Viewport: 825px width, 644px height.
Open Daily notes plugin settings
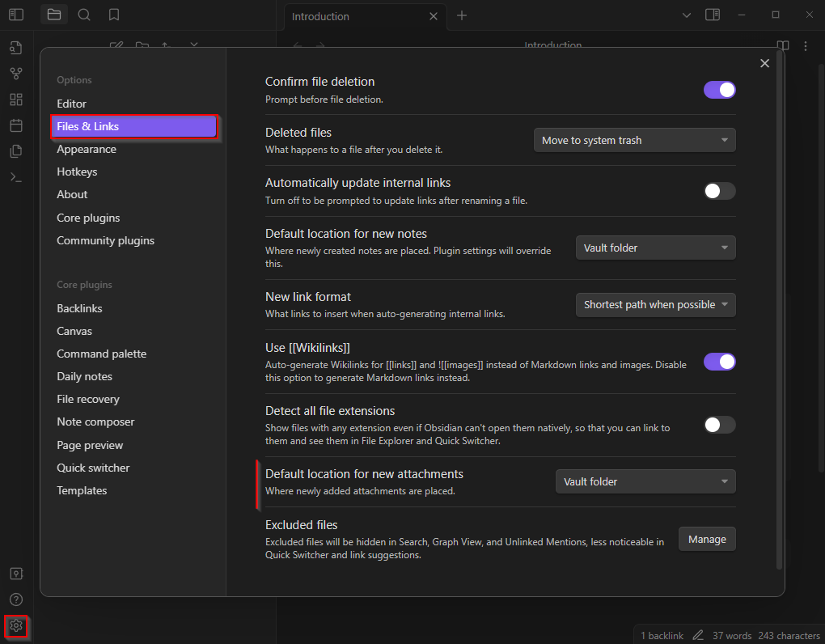(133, 377)
